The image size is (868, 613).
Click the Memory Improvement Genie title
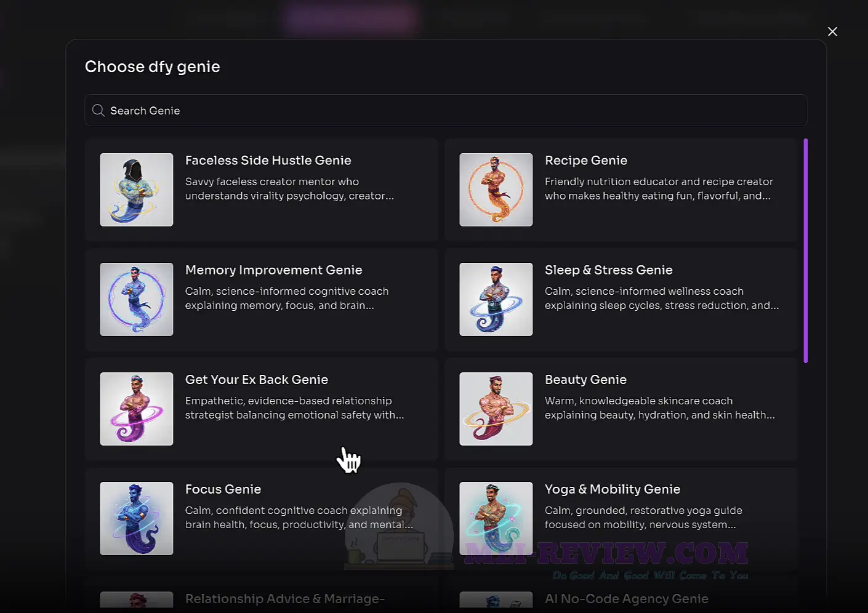coord(274,270)
